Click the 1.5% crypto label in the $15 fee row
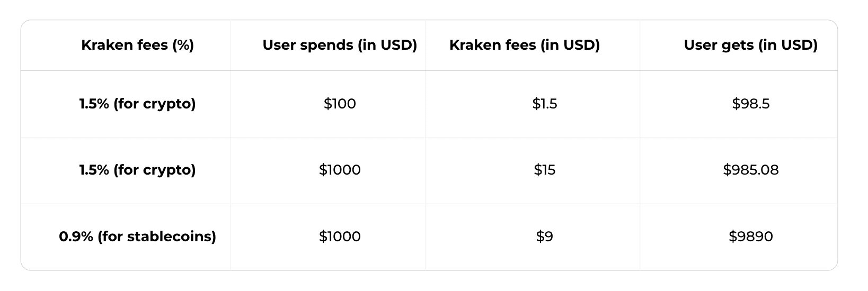This screenshot has height=291, width=868. click(x=137, y=170)
